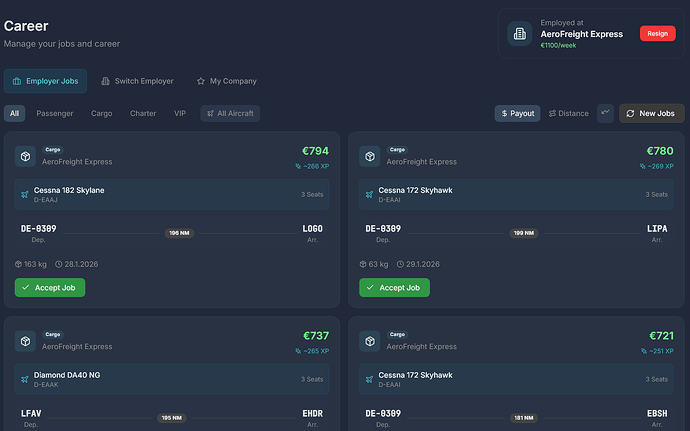Filter jobs by Cargo type
The height and width of the screenshot is (431, 690).
tap(102, 113)
